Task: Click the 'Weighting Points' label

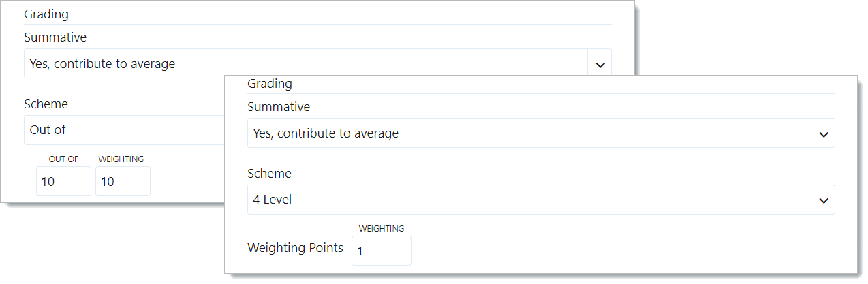Action: coord(295,248)
